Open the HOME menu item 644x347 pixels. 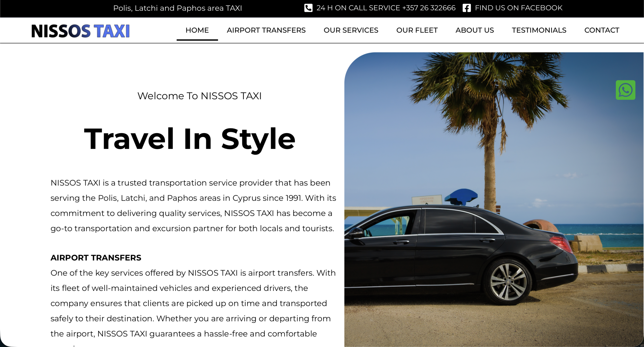coord(197,30)
